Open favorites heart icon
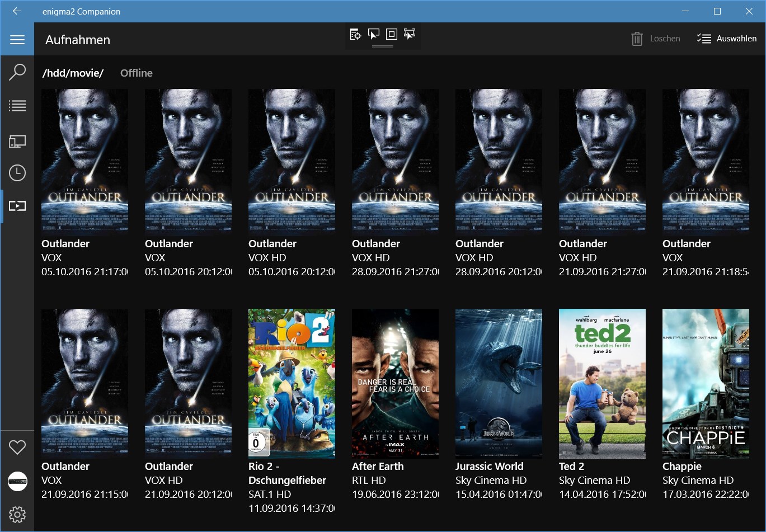Viewport: 766px width, 532px height. [17, 448]
